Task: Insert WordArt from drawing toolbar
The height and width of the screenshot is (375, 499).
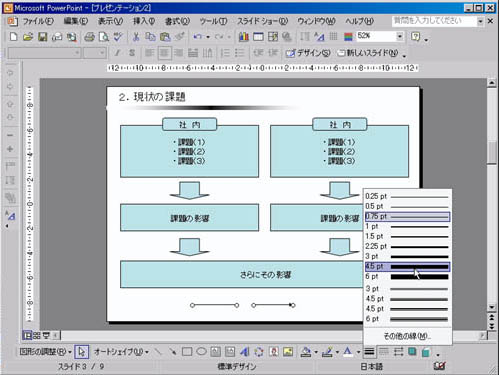Action: point(245,351)
